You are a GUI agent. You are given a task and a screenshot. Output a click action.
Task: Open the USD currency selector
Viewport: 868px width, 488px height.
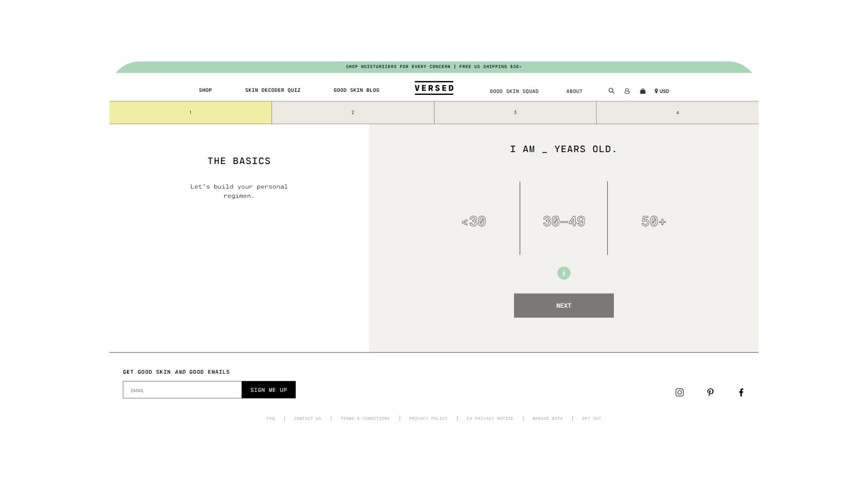[662, 91]
